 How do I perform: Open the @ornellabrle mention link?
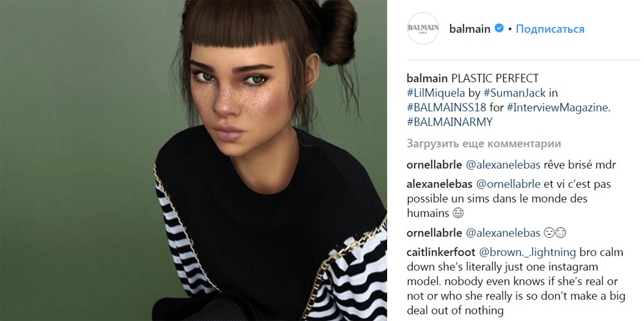point(508,185)
